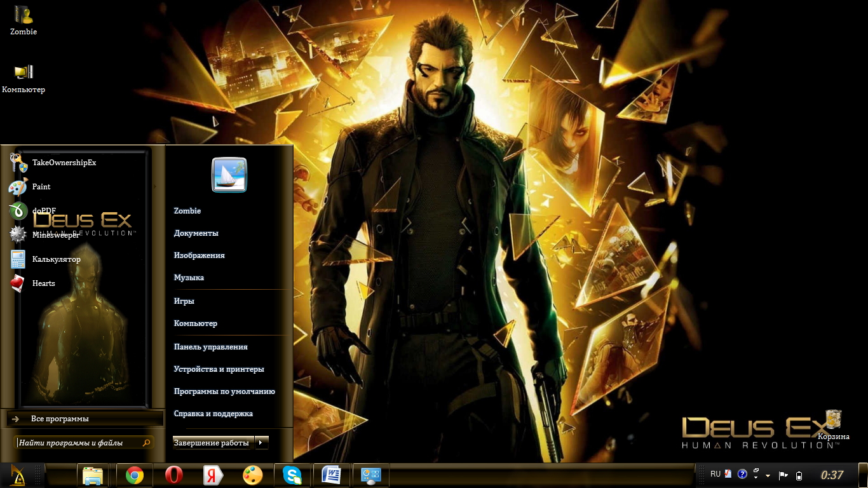This screenshot has height=488, width=868.
Task: Click the Show desktop strip at taskbar end
Action: pos(864,475)
